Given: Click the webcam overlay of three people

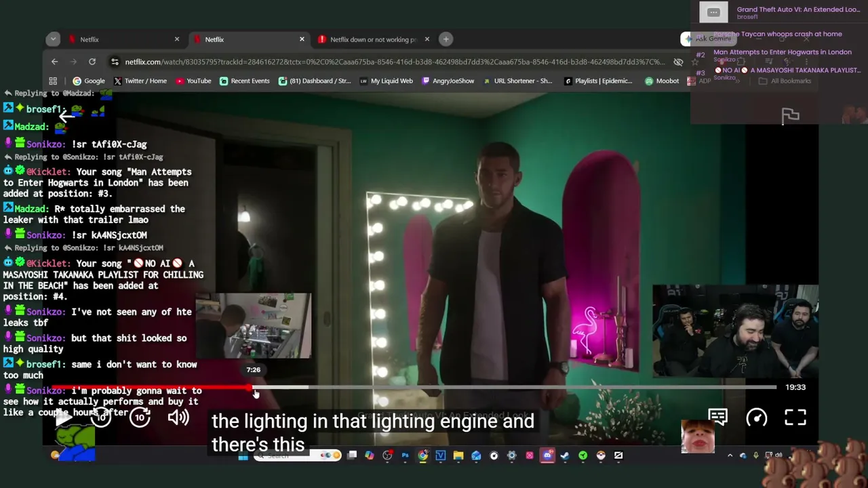Looking at the screenshot, I should (x=735, y=331).
